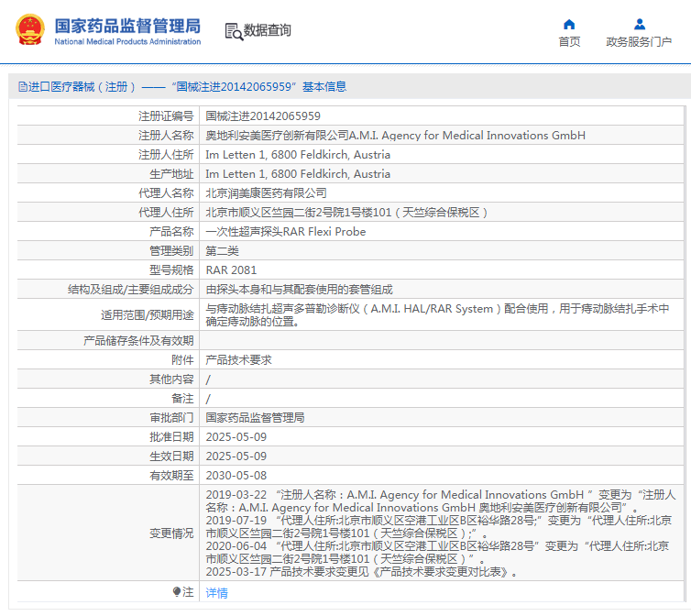691x616 pixels.
Task: Click the 2019-07-19 change record line
Action: [438, 526]
